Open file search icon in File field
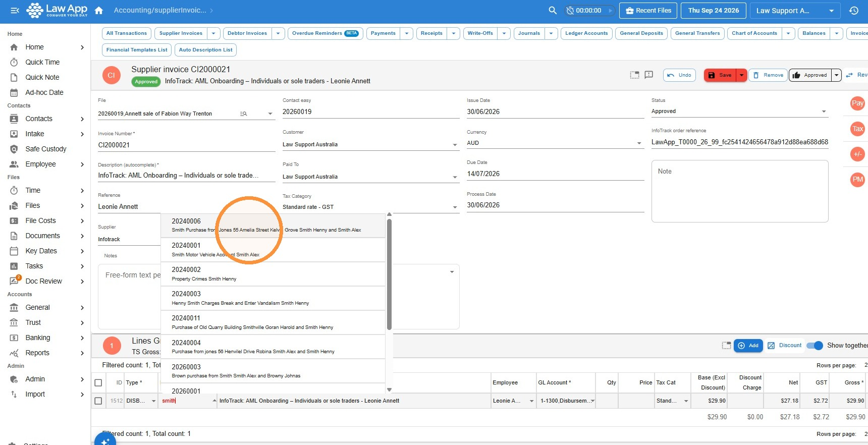Image resolution: width=868 pixels, height=445 pixels. pyautogui.click(x=244, y=114)
